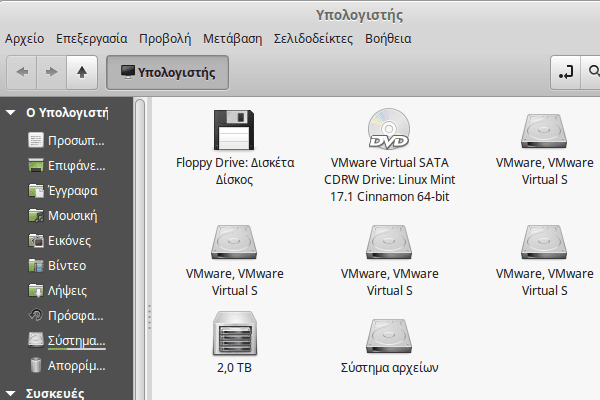Select the Σύστημα αρχείων drive icon
The height and width of the screenshot is (400, 600).
(389, 336)
